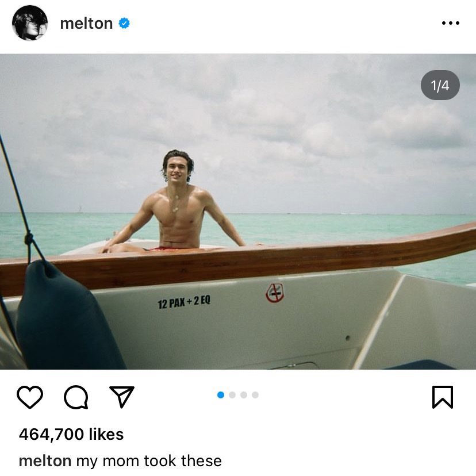Tap the 1/4 photo counter badge
The width and height of the screenshot is (476, 476).
coord(440,85)
